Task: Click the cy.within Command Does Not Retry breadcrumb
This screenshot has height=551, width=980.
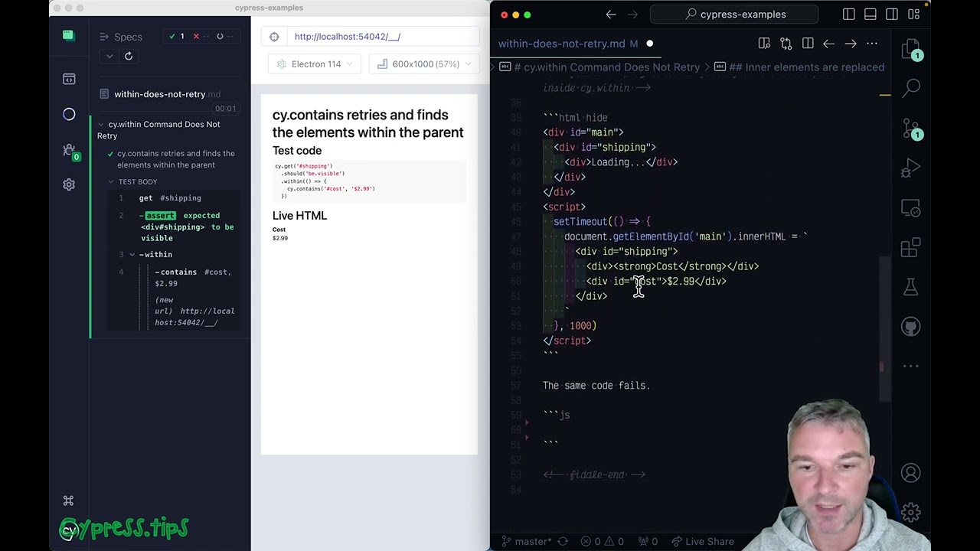Action: pos(605,67)
